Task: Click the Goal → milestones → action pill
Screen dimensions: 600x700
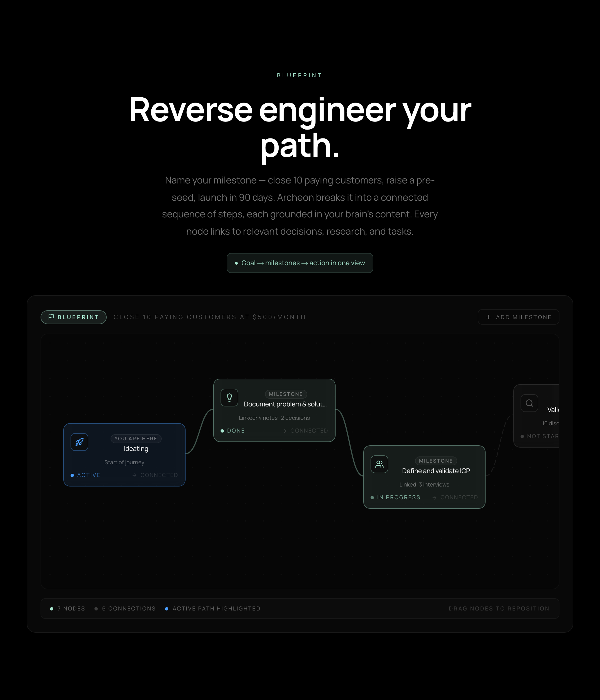Action: [300, 263]
